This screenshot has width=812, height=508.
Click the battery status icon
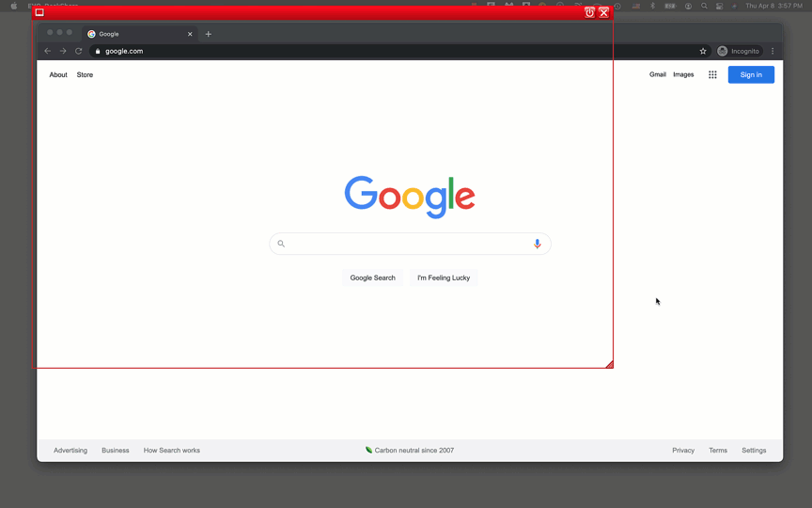[670, 6]
